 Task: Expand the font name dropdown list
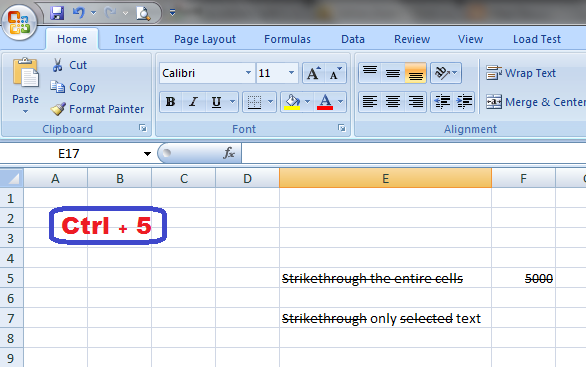point(249,73)
